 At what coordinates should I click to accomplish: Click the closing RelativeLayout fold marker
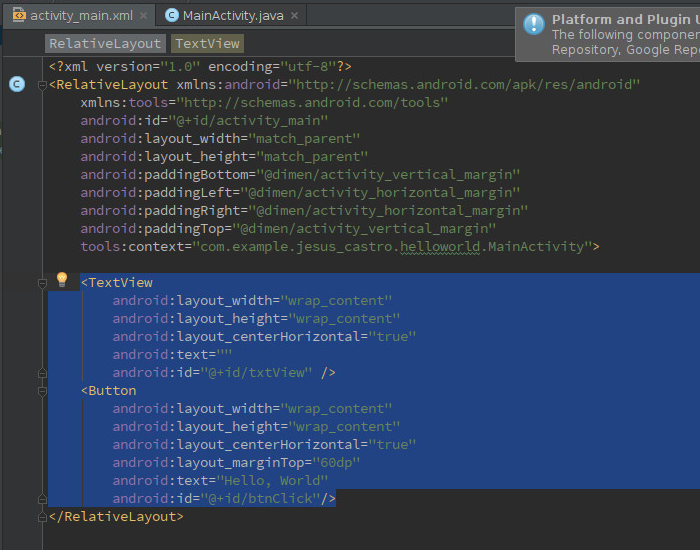pos(42,517)
